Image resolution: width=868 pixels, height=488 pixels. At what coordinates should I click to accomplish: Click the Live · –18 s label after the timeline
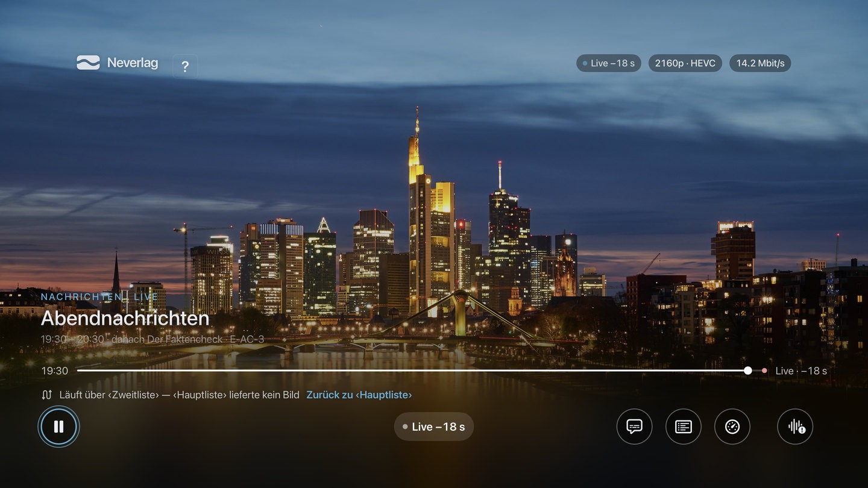click(x=801, y=371)
